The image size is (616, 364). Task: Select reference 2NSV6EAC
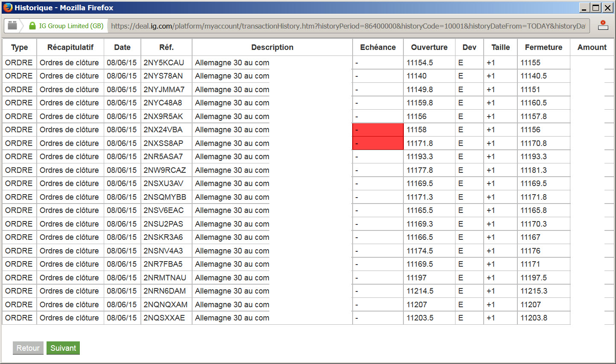pyautogui.click(x=163, y=210)
